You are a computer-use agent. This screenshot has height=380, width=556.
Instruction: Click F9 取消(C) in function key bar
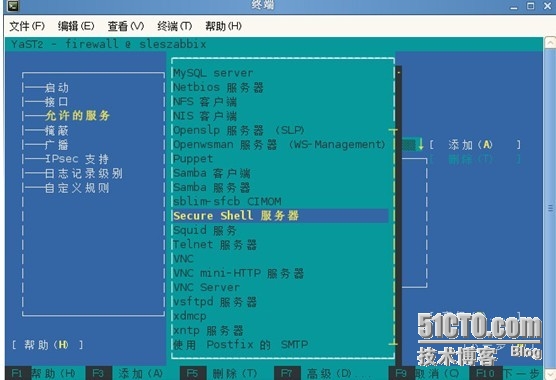425,373
